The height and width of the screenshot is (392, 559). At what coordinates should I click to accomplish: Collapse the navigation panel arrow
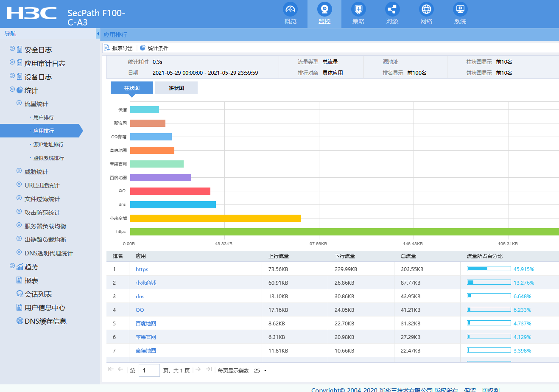98,34
